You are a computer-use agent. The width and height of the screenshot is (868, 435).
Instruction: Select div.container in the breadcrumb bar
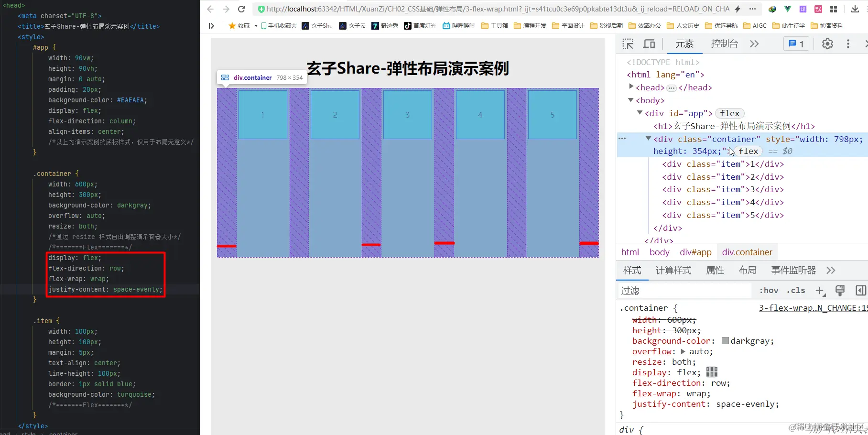click(x=747, y=252)
